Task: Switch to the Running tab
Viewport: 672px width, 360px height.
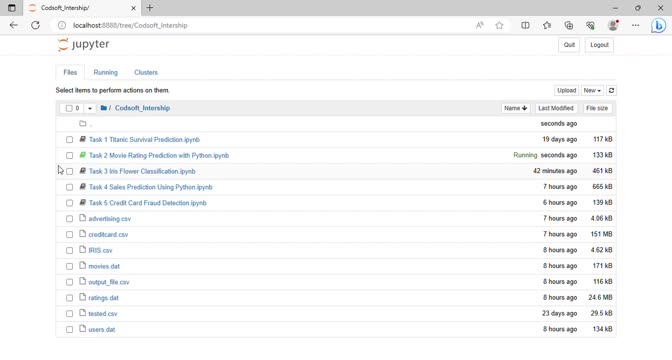Action: point(105,72)
